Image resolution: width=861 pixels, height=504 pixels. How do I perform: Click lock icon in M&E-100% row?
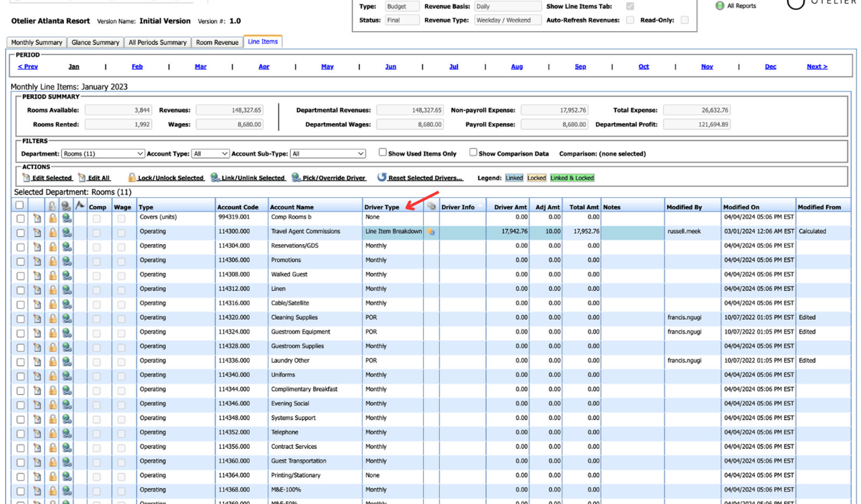point(52,491)
